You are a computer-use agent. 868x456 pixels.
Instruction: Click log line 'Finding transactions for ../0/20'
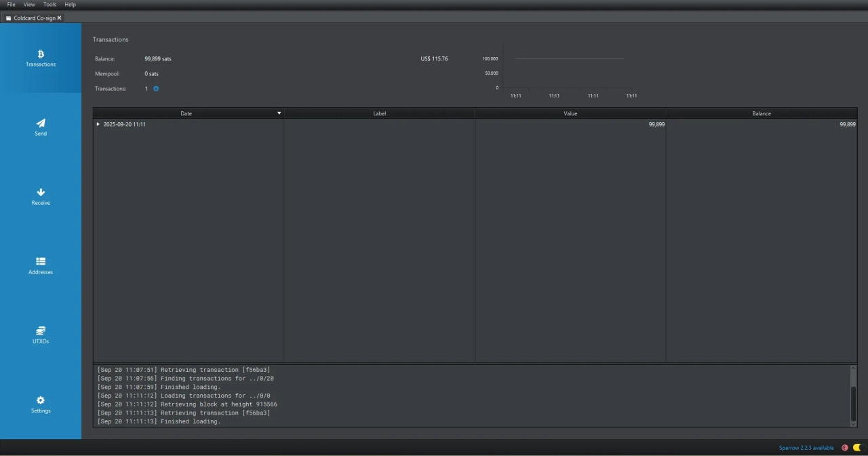185,379
